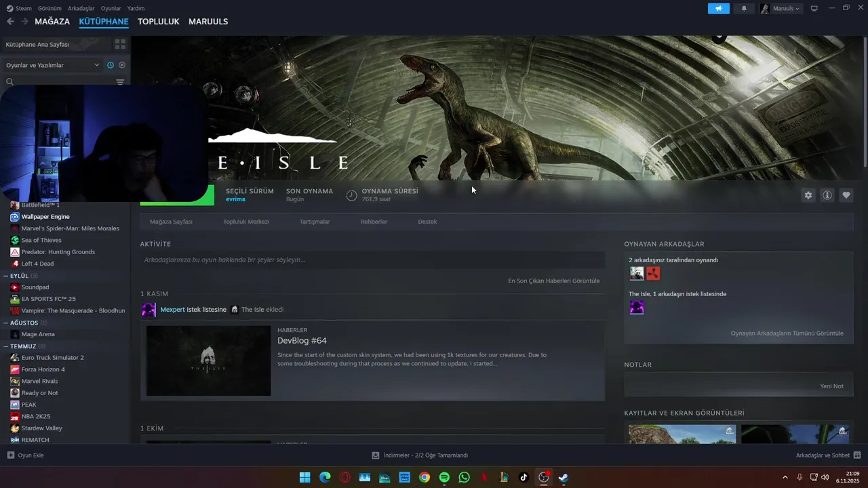Open Spotify from the taskbar
Viewport: 868px width, 488px height.
click(x=444, y=477)
